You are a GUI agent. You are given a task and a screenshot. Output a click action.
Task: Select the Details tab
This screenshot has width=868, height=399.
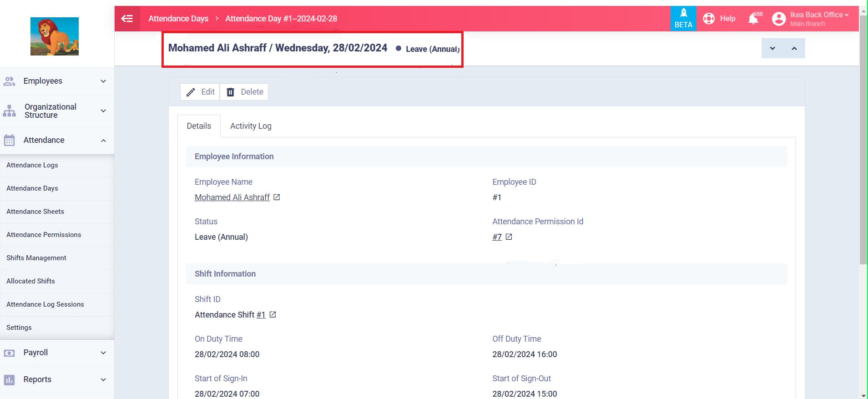[199, 126]
